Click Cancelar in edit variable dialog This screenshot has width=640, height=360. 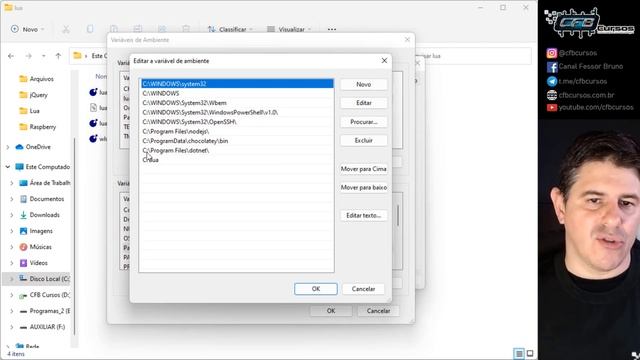click(363, 289)
